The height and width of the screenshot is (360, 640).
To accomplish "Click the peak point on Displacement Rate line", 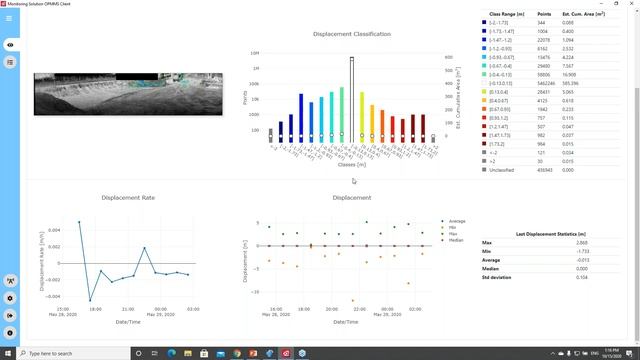I will coord(79,222).
